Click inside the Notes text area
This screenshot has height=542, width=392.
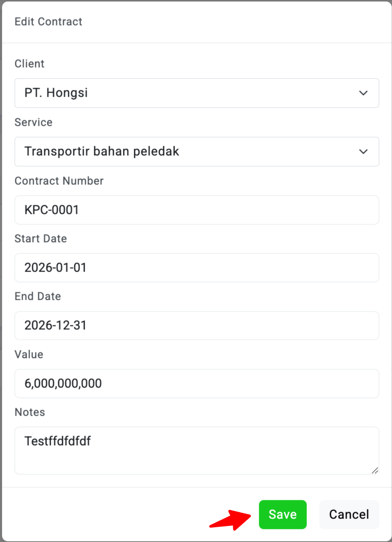[x=197, y=450]
